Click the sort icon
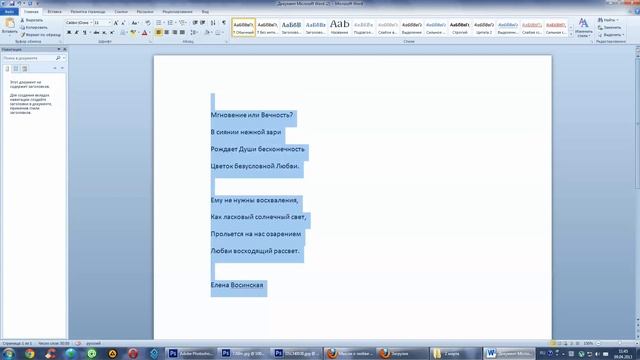Screen dimensions: 640x360 (213, 23)
